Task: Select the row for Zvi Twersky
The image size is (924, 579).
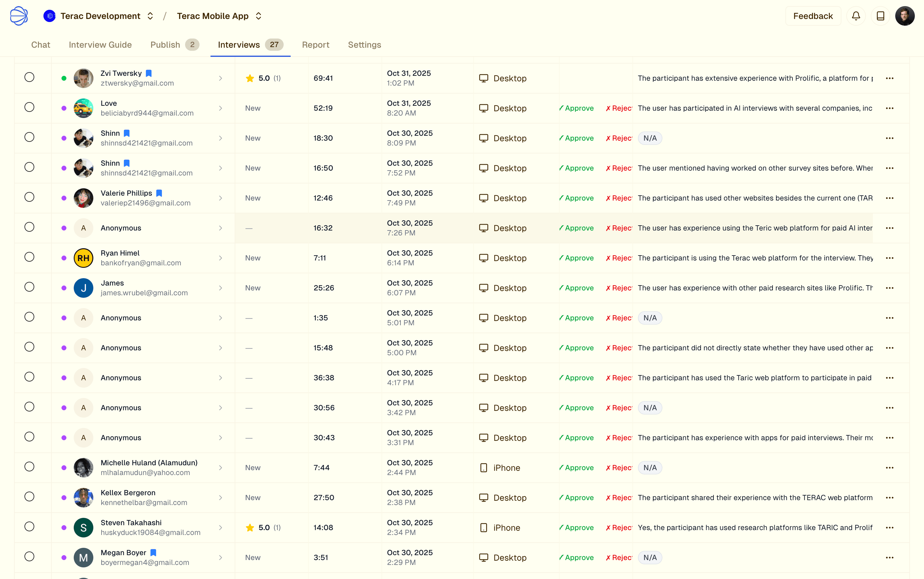Action: pyautogui.click(x=29, y=77)
